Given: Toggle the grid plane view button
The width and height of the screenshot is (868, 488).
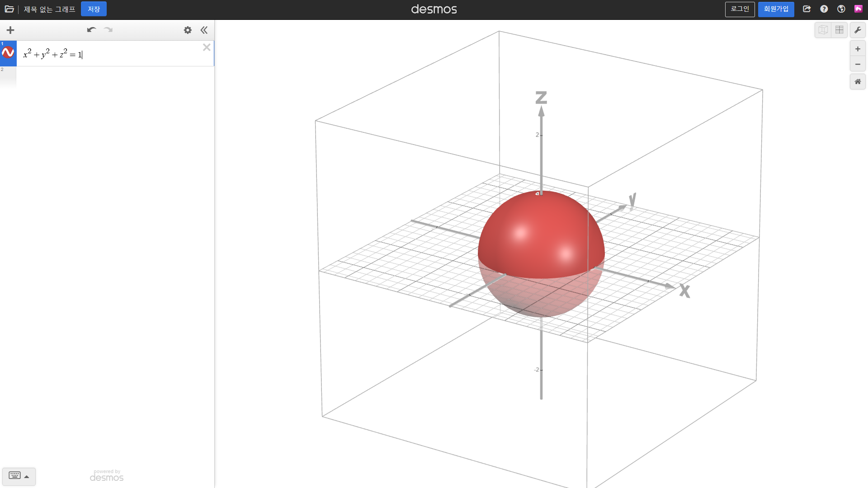Looking at the screenshot, I should 840,30.
